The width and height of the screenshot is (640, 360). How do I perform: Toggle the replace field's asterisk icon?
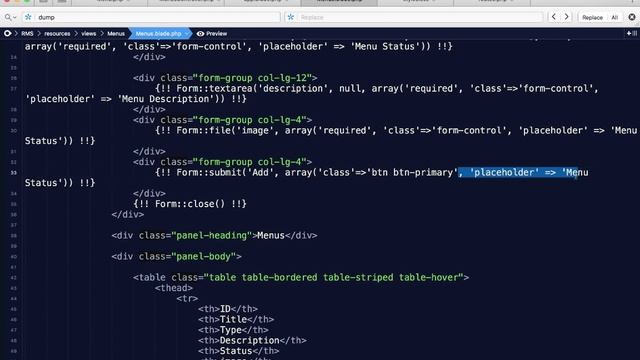click(x=291, y=17)
